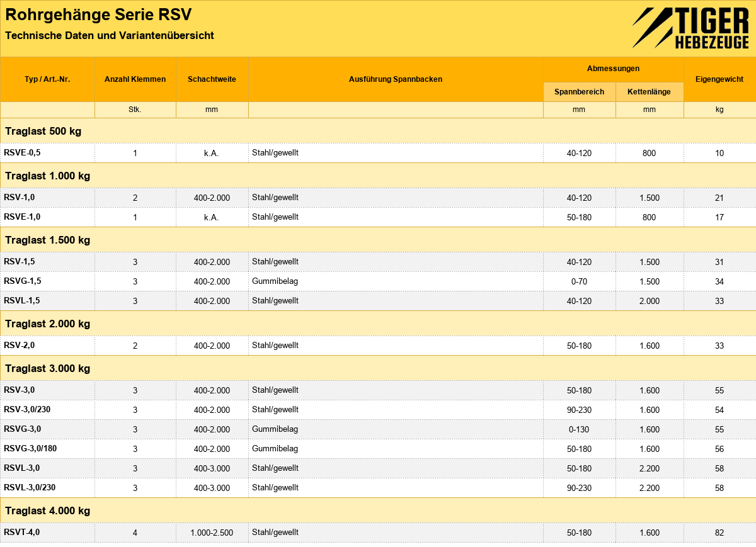Click the Tiger Hebezeuge logo

pyautogui.click(x=690, y=28)
